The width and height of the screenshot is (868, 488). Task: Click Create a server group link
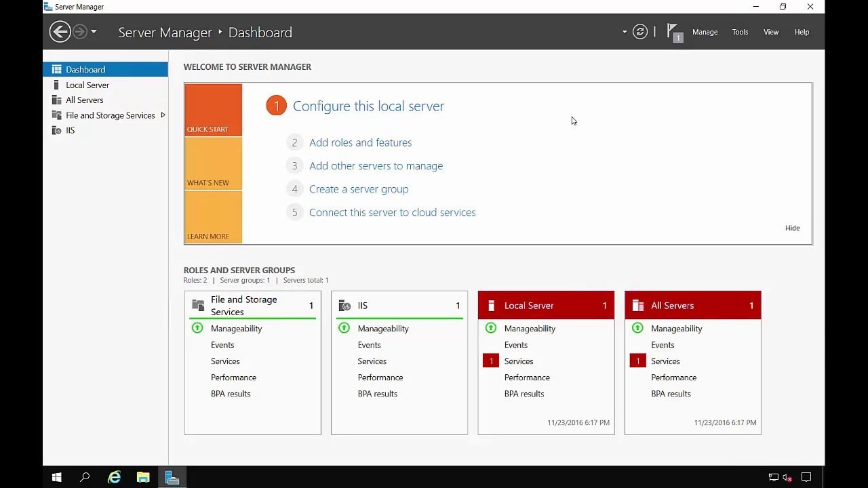click(359, 189)
